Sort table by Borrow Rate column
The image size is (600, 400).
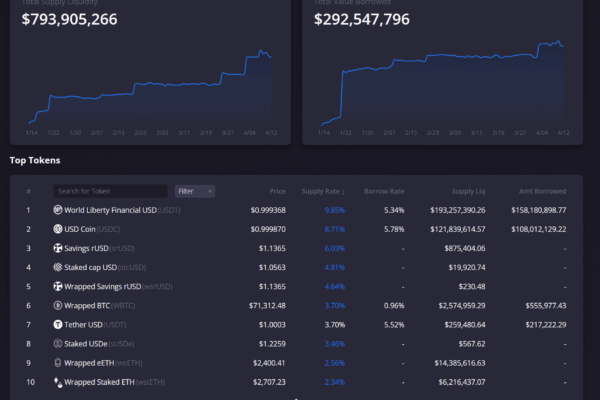tap(384, 191)
